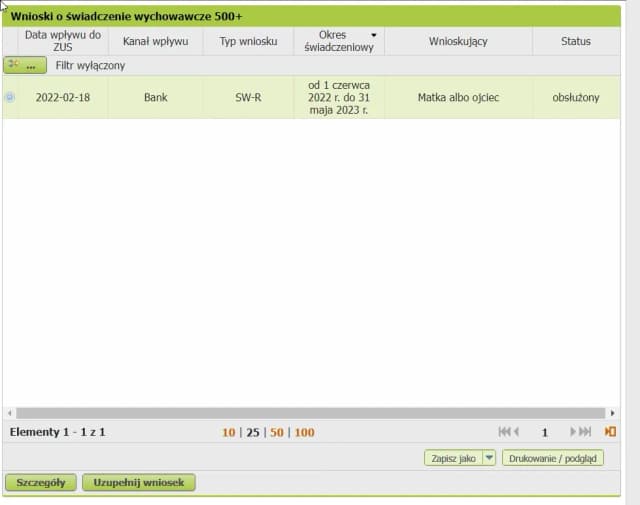Show 10 elements per page

(x=229, y=433)
